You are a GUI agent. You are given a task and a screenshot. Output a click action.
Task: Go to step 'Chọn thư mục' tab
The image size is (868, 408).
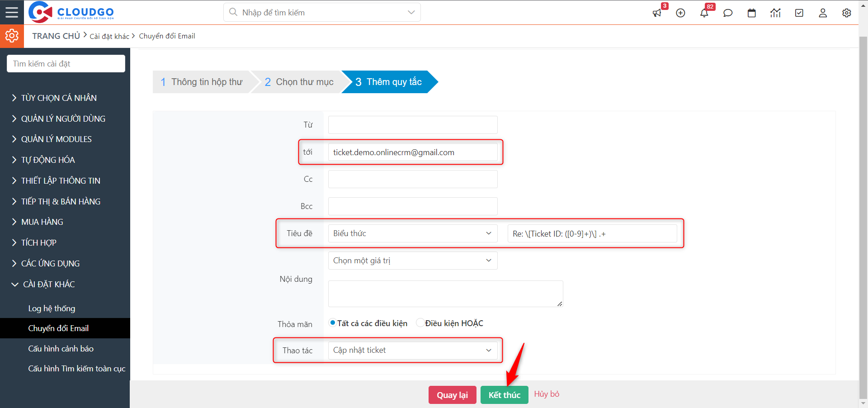pos(299,82)
